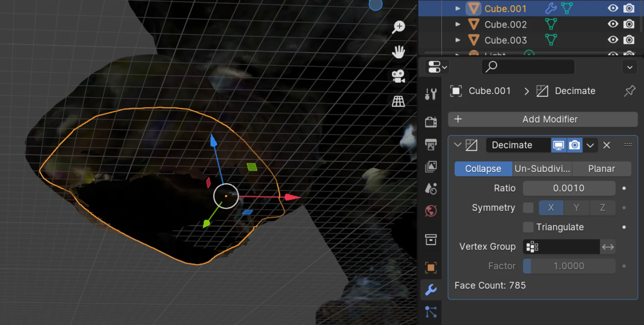Click the Add Modifier button
Image resolution: width=644 pixels, height=325 pixels.
543,119
